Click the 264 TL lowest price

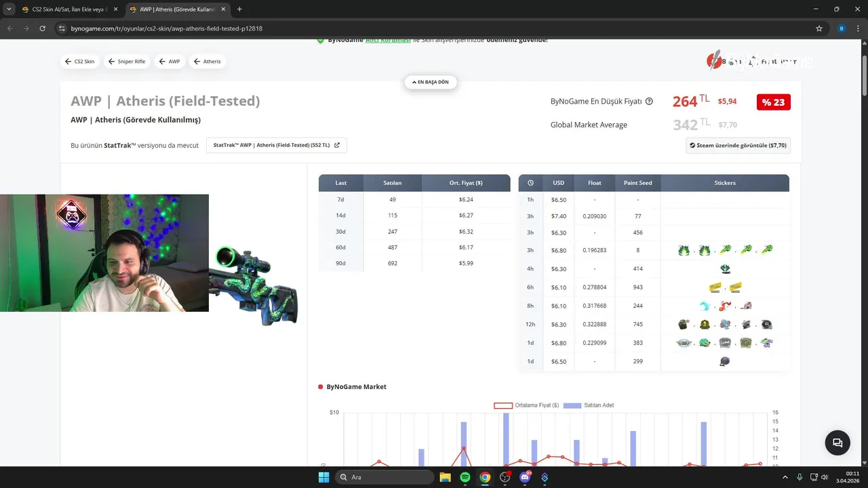(x=691, y=101)
